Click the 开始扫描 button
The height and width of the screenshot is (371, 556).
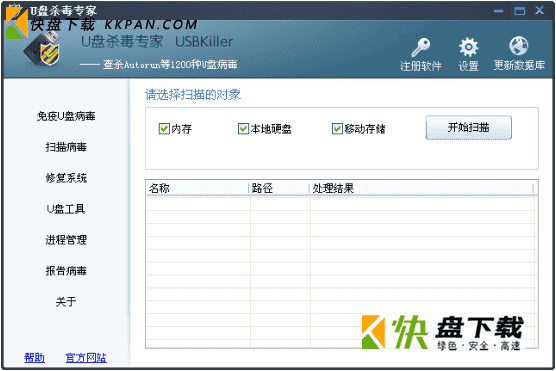coord(468,127)
